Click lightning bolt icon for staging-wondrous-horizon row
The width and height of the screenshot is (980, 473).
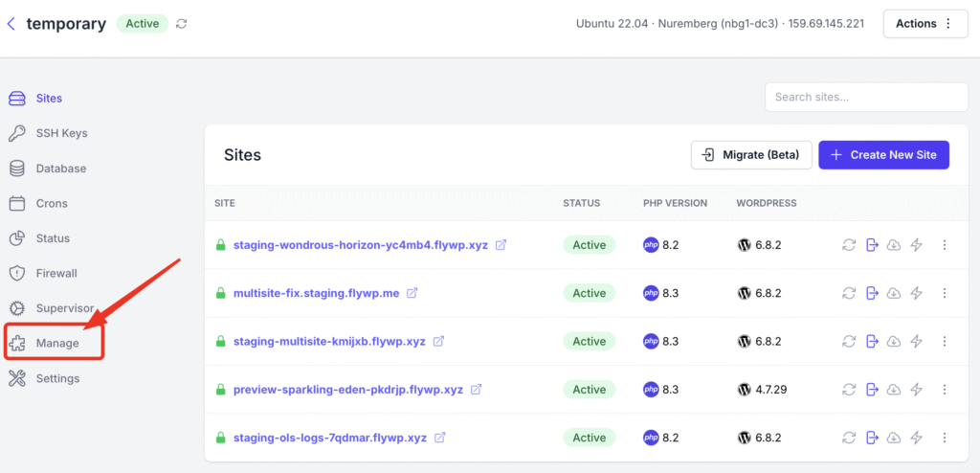tap(916, 245)
